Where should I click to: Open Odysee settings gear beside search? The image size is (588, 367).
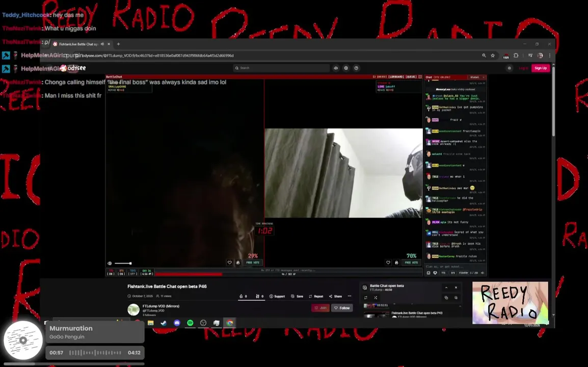[x=346, y=68]
